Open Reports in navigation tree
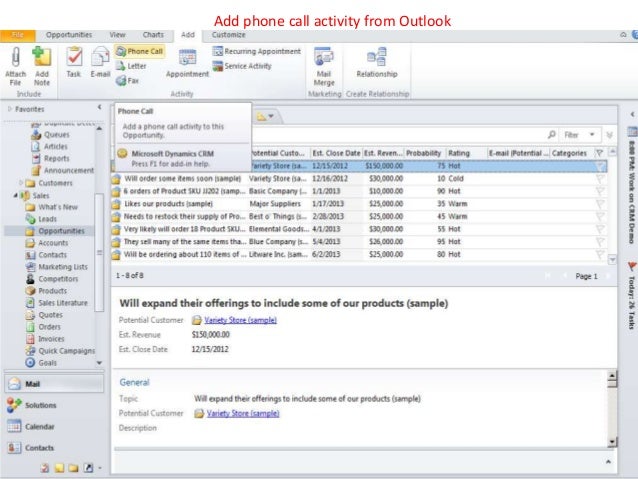 coord(50,158)
